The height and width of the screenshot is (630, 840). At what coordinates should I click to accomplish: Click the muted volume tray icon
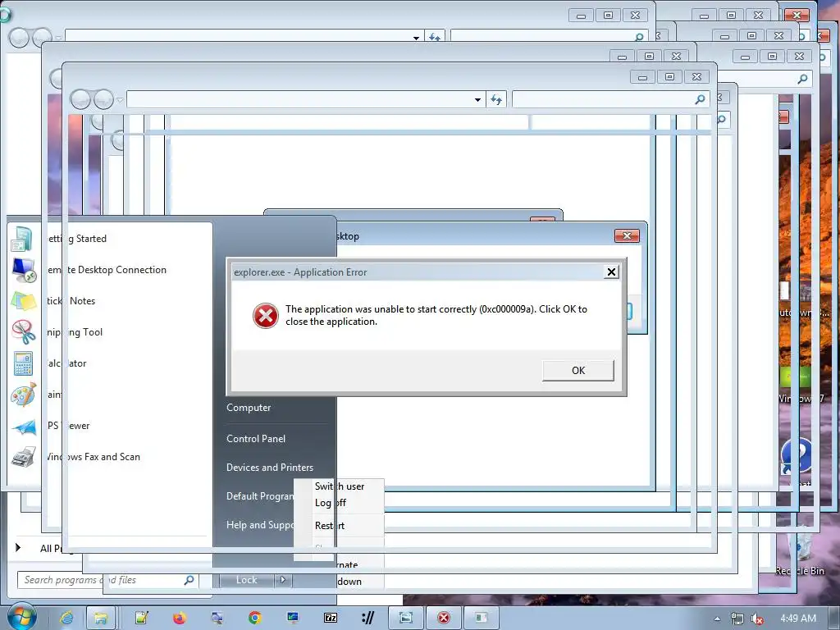pos(756,619)
